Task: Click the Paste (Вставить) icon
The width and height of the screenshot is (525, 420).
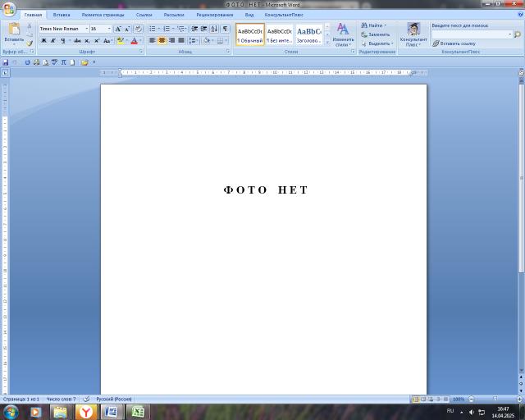Action: coord(14,30)
